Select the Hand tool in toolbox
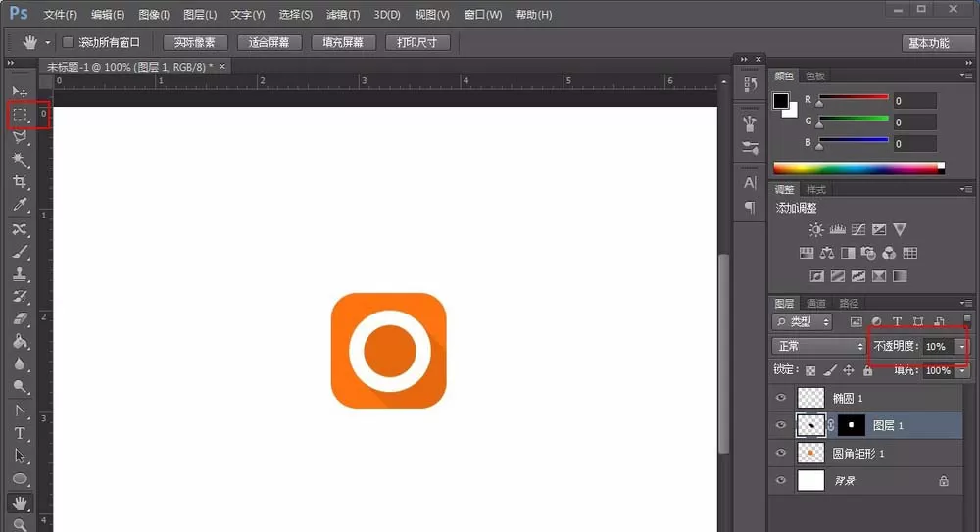The width and height of the screenshot is (980, 532). [20, 503]
